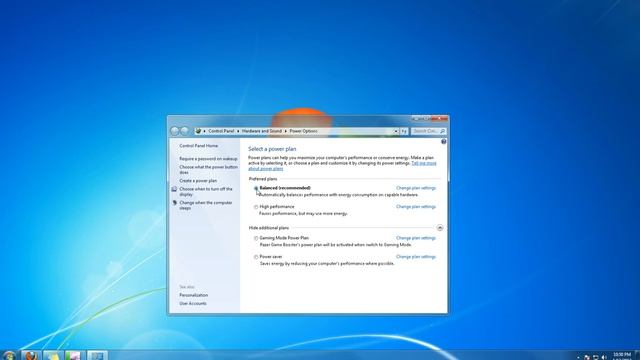This screenshot has height=360, width=640.
Task: Click the Select a power plan heading
Action: 272,149
